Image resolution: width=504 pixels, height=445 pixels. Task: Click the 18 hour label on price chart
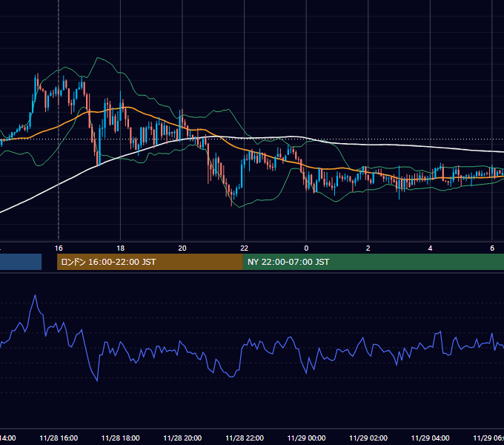click(121, 248)
